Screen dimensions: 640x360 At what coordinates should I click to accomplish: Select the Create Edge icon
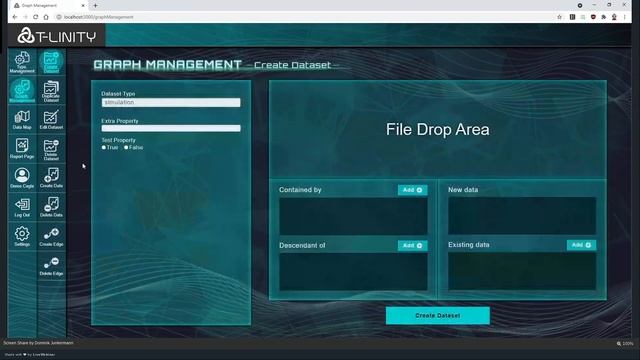tap(51, 236)
